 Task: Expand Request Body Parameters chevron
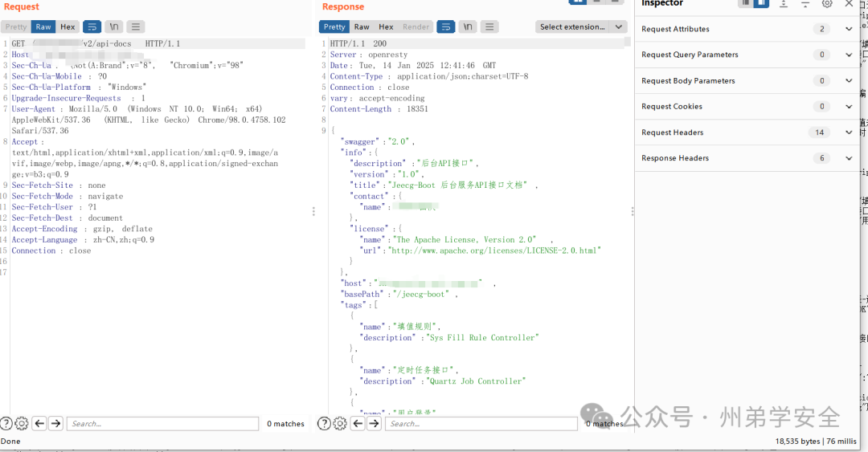849,81
